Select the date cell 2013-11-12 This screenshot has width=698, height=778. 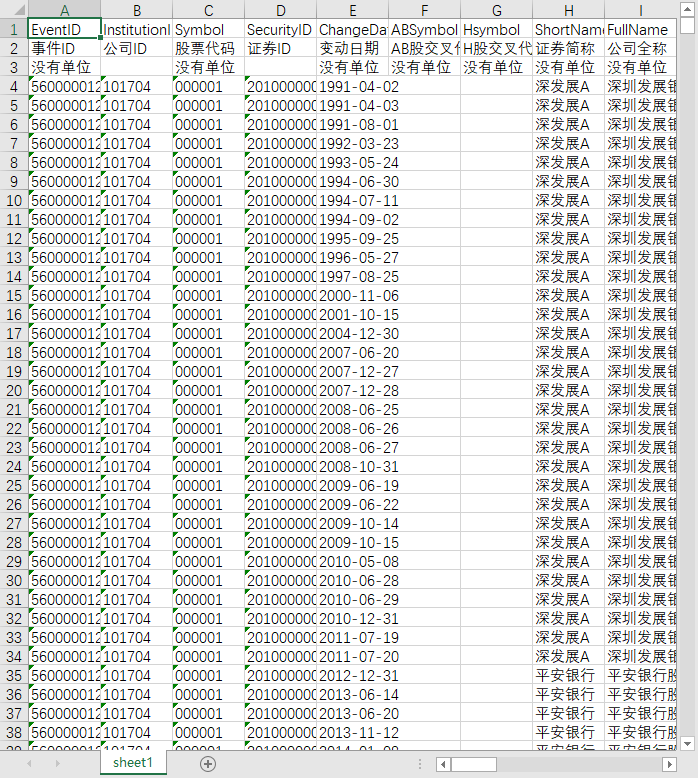(352, 732)
